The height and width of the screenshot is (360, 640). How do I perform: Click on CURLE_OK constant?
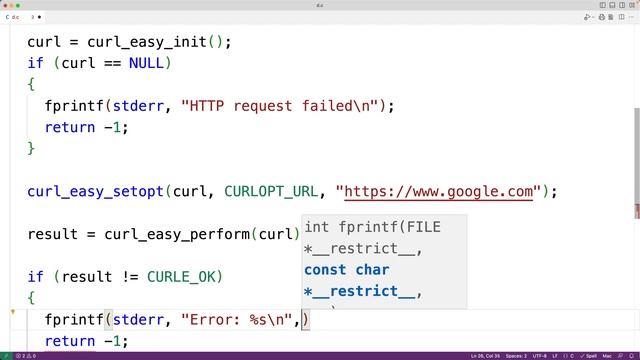(181, 277)
